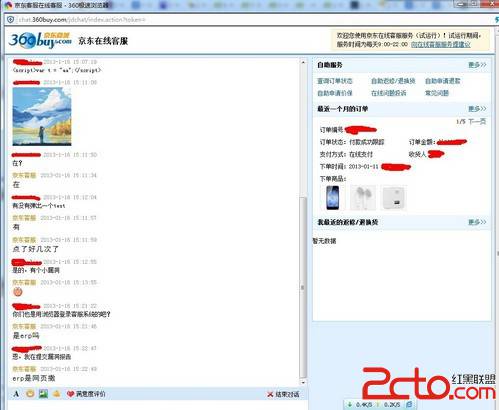
Task: Click the smiley emoticon sent by 京东客服
Action: (x=18, y=292)
